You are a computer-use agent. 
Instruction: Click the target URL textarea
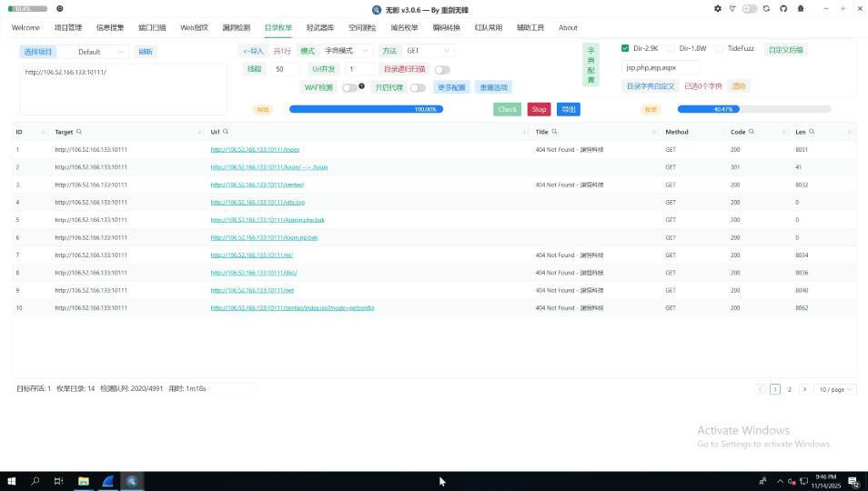(x=123, y=89)
